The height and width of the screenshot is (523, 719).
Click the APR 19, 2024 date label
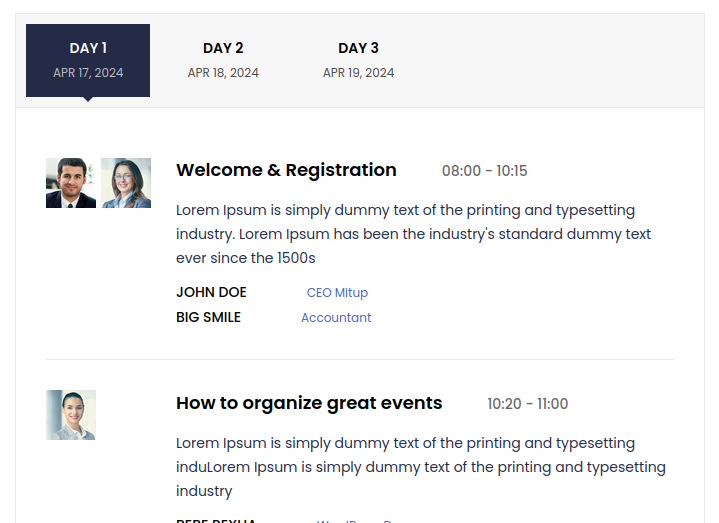(x=358, y=73)
